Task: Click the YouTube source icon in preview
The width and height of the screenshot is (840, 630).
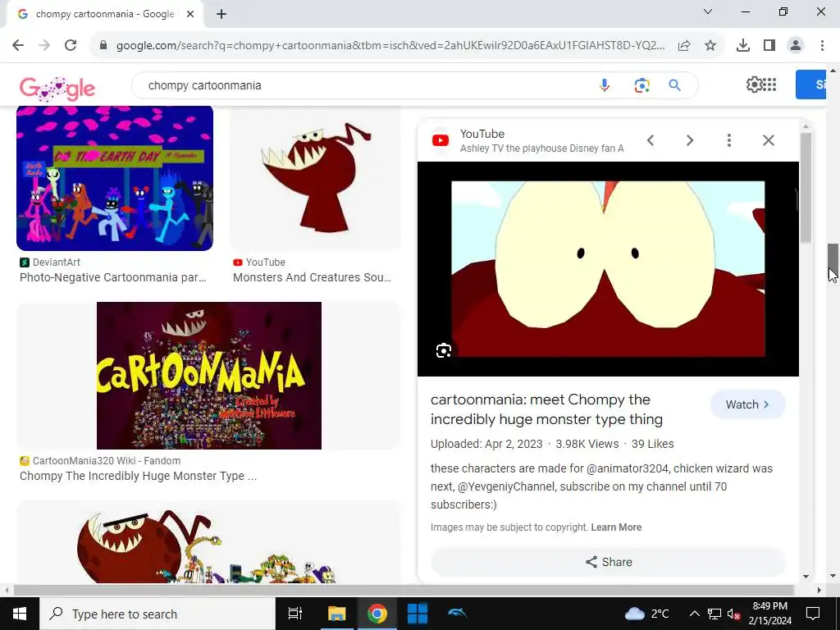Action: [x=441, y=140]
